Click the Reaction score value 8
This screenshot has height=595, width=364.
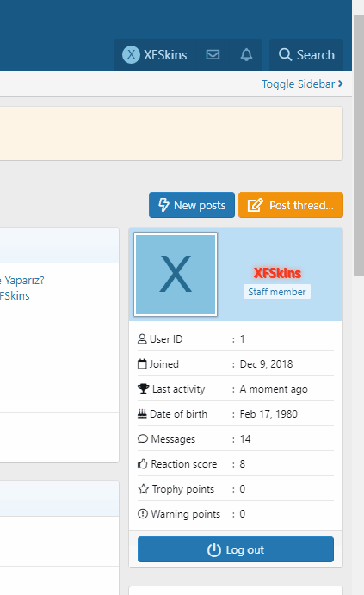tap(243, 464)
